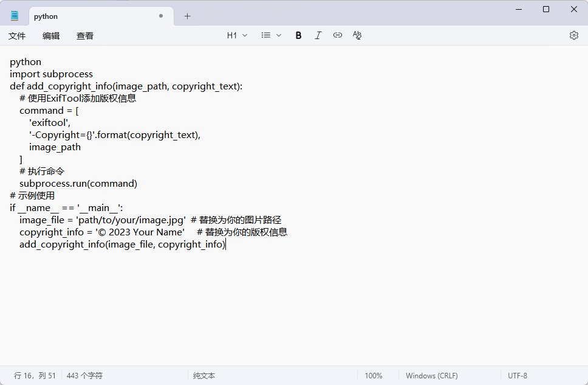Click the 100% zoom level in status bar
Viewport: 588px width, 385px height.
[373, 376]
